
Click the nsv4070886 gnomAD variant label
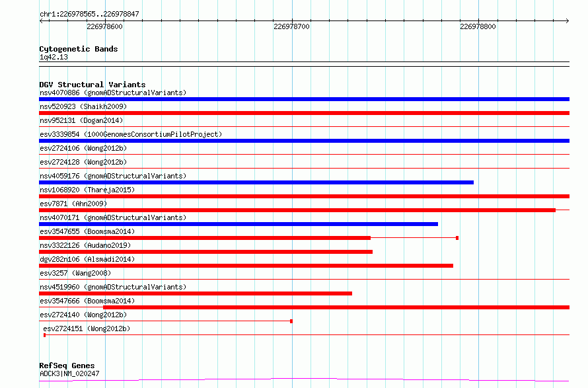(113, 93)
